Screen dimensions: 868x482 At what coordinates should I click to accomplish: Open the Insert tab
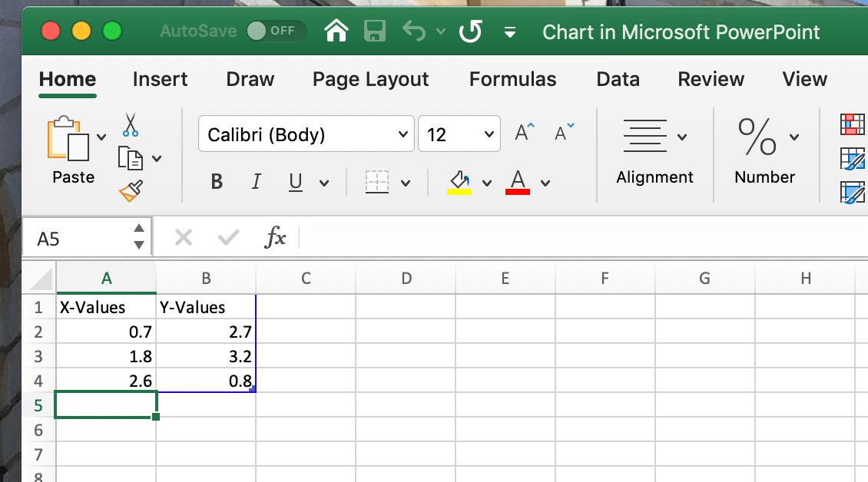point(159,79)
